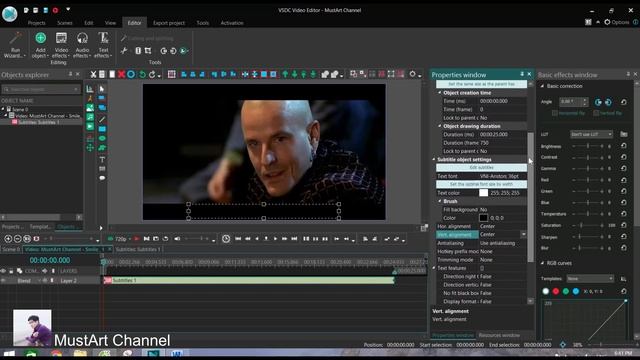This screenshot has width=640, height=360.
Task: Open the Text effects menu
Action: tap(103, 45)
